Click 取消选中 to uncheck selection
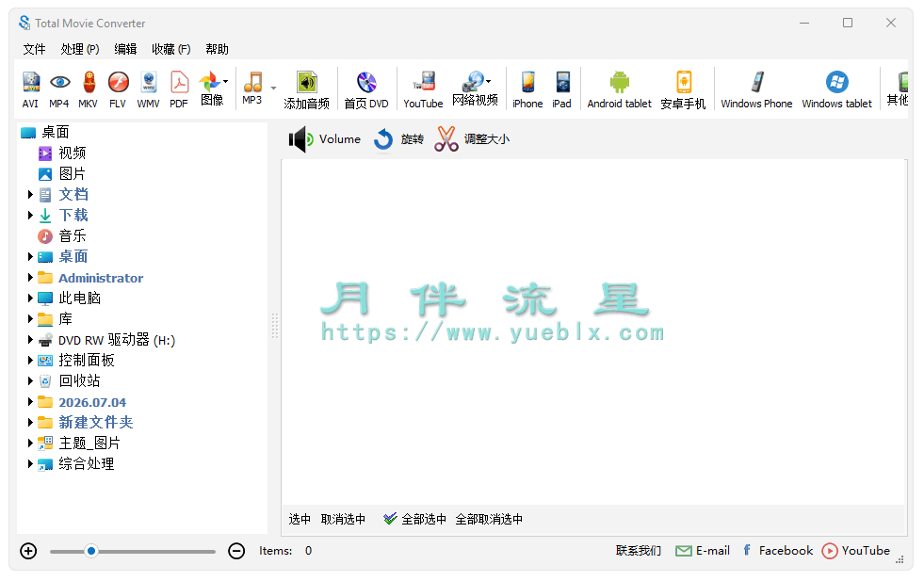 tap(343, 519)
